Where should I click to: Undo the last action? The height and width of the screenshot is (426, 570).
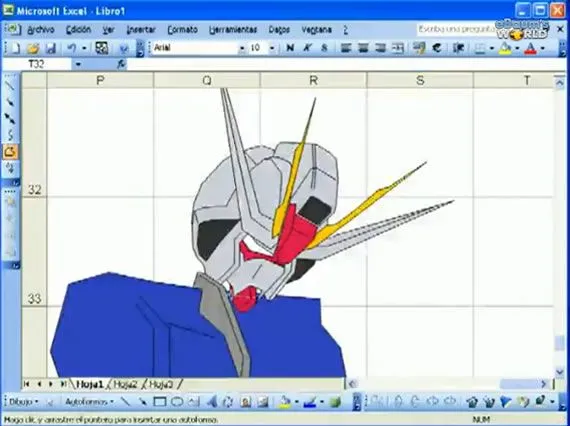tap(72, 48)
